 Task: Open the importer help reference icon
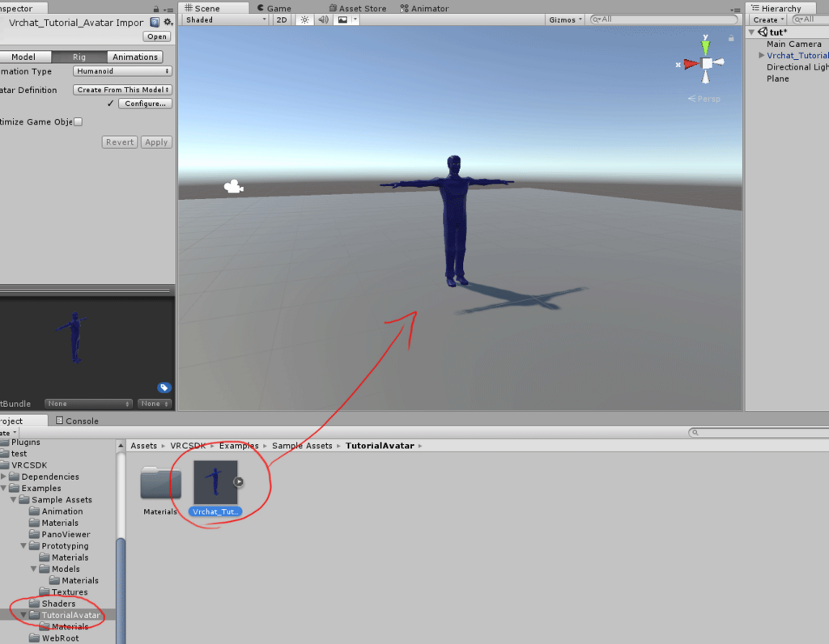pyautogui.click(x=155, y=22)
